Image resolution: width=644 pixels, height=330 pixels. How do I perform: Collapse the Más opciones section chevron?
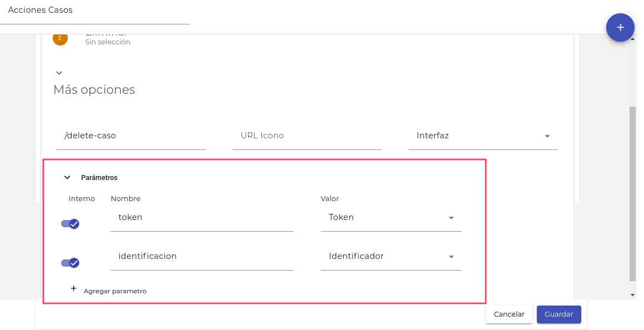click(x=59, y=73)
